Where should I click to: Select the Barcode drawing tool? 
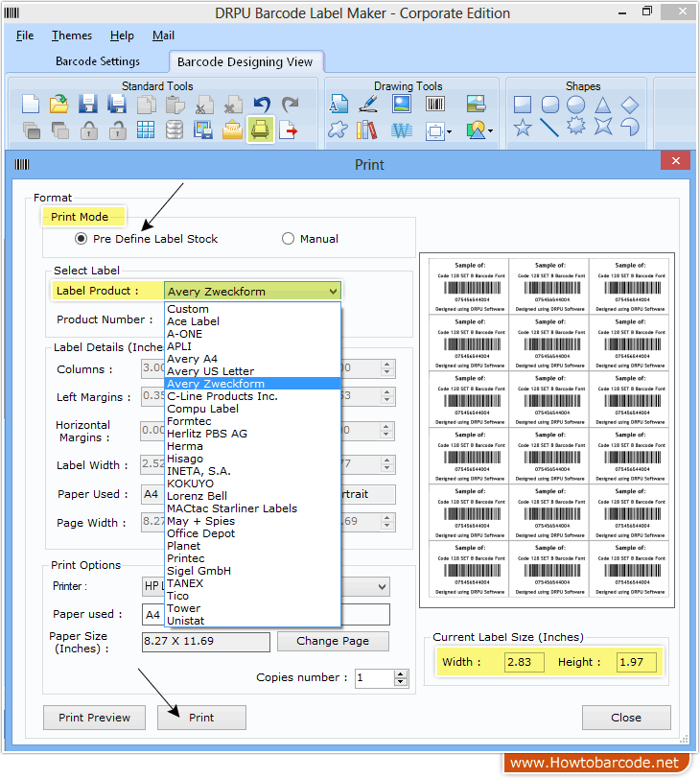pos(435,105)
